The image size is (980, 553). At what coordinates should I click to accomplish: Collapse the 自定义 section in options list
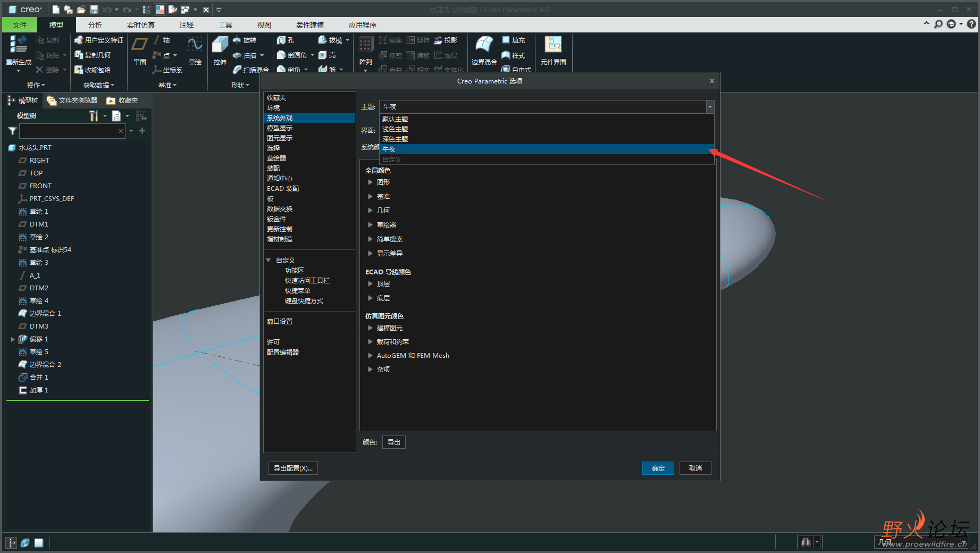pos(269,261)
